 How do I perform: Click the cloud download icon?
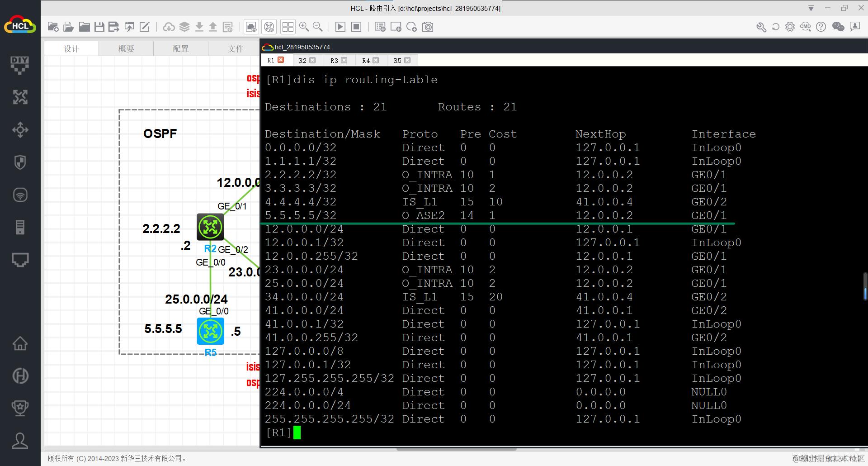tap(169, 27)
